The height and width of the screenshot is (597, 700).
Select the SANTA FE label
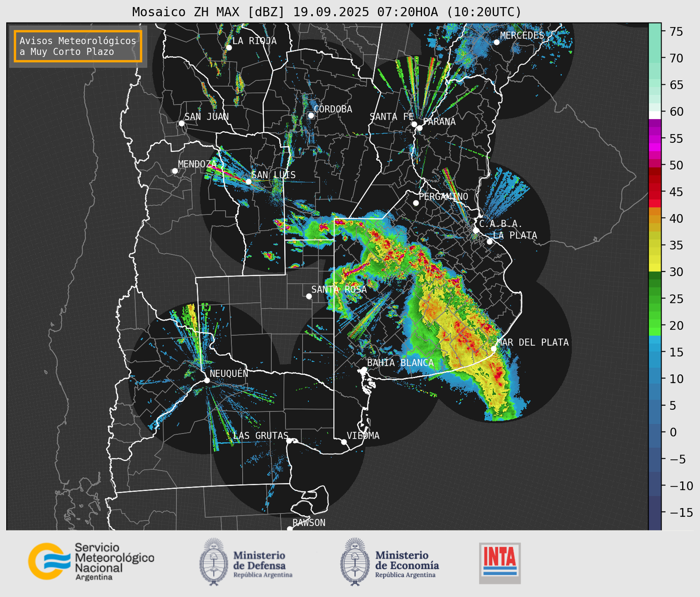[392, 117]
